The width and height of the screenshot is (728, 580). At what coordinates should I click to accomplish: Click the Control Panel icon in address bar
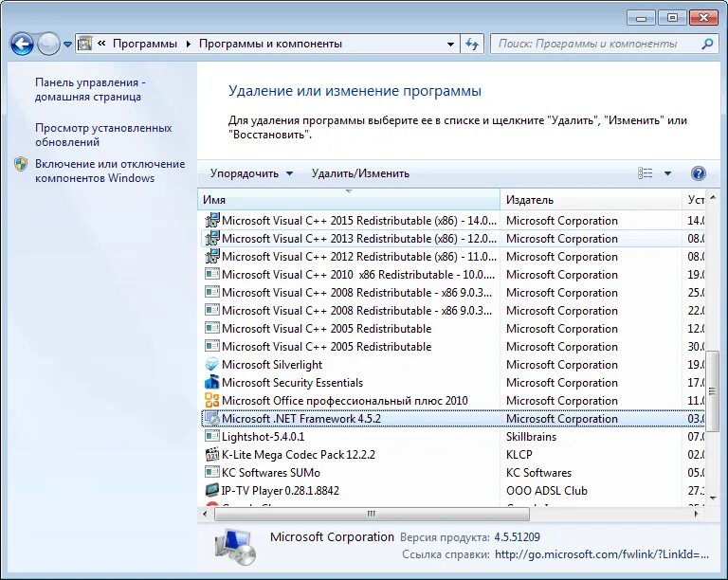coord(85,44)
